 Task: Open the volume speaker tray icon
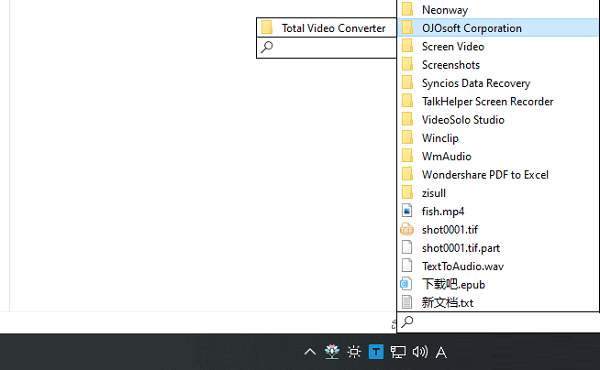[x=420, y=352]
